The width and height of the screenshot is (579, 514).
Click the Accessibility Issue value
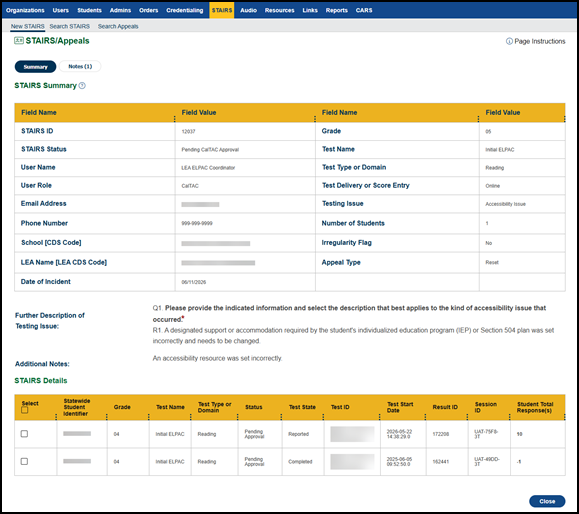pos(505,204)
